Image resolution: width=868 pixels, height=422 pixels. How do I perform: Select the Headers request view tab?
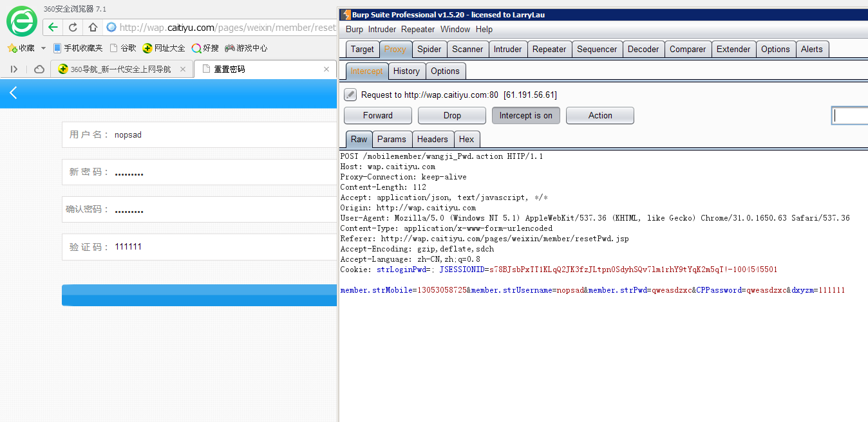coord(432,140)
